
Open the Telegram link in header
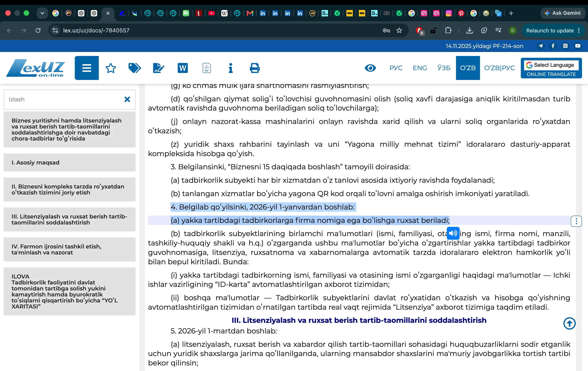click(541, 46)
